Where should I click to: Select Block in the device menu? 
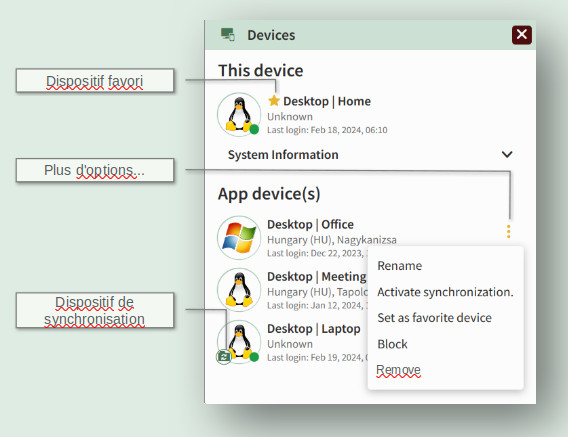point(392,344)
